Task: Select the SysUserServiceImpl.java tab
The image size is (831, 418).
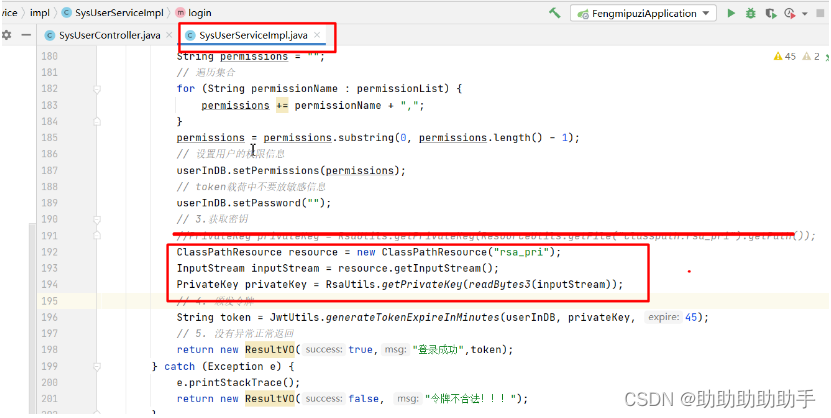Action: pos(253,35)
